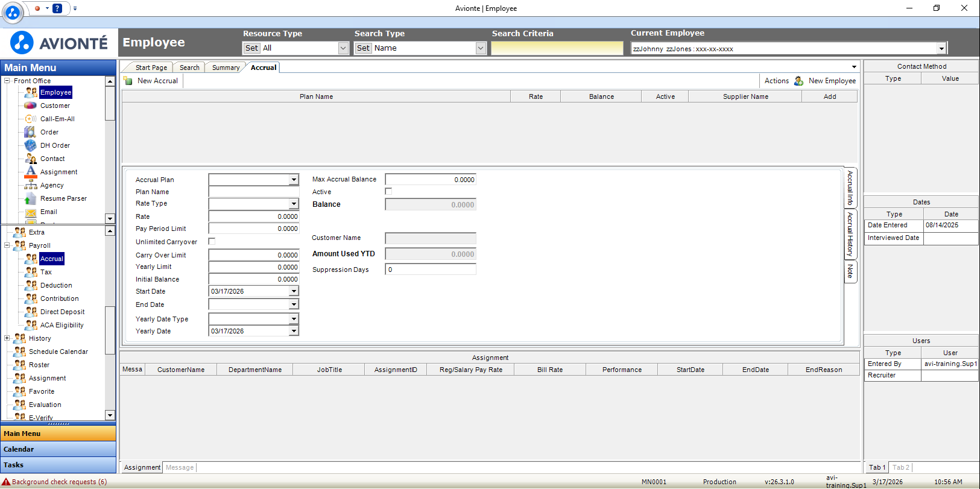
Task: Click the New Accrual icon
Action: point(128,81)
